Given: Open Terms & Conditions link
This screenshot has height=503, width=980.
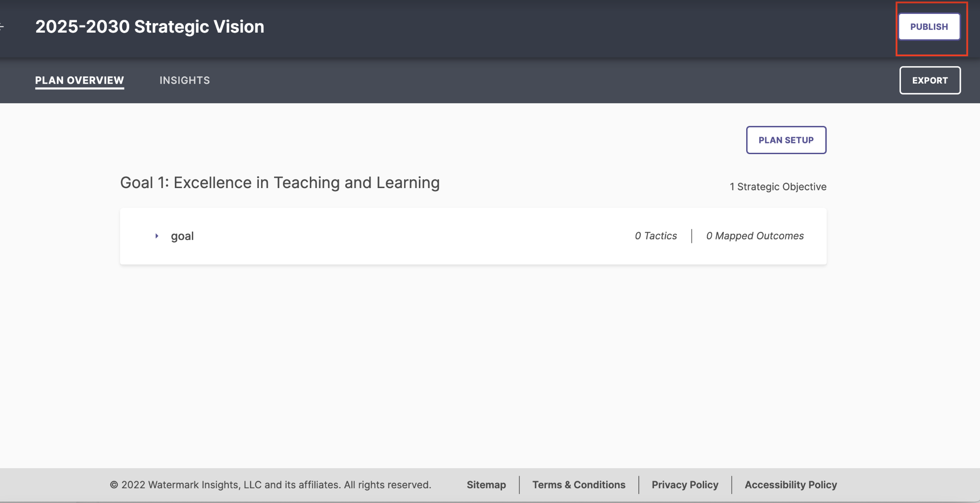Looking at the screenshot, I should tap(579, 485).
